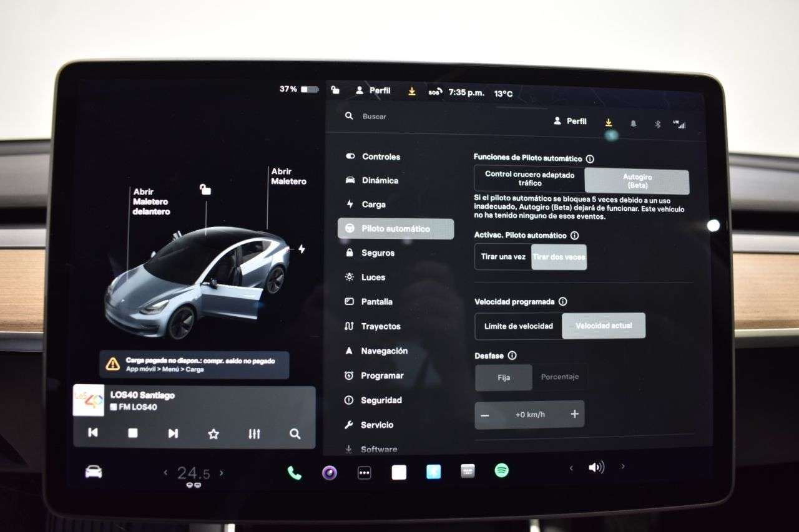
Task: Tap the Bluetooth status icon
Action: (657, 124)
